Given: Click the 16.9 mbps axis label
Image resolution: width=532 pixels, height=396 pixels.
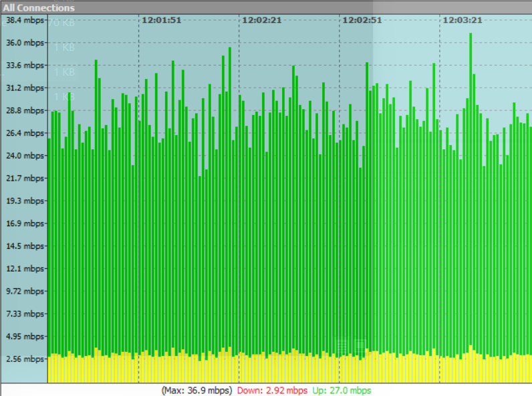Looking at the screenshot, I should (25, 223).
